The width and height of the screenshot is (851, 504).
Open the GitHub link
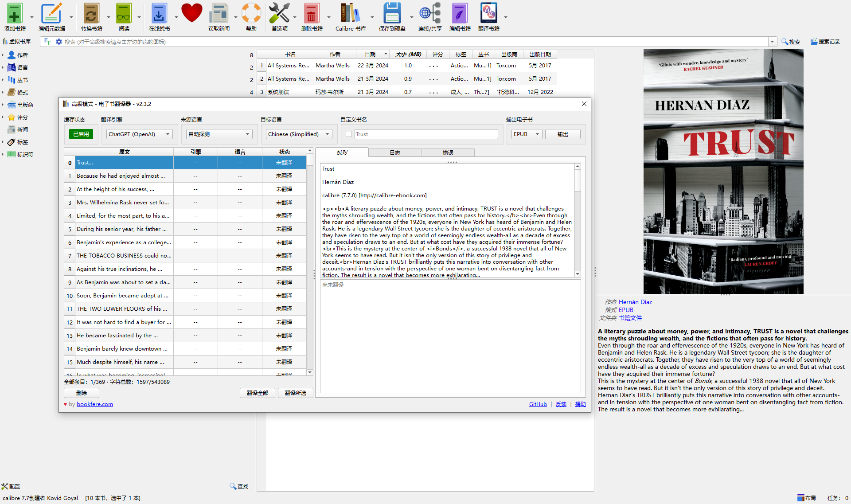point(538,404)
